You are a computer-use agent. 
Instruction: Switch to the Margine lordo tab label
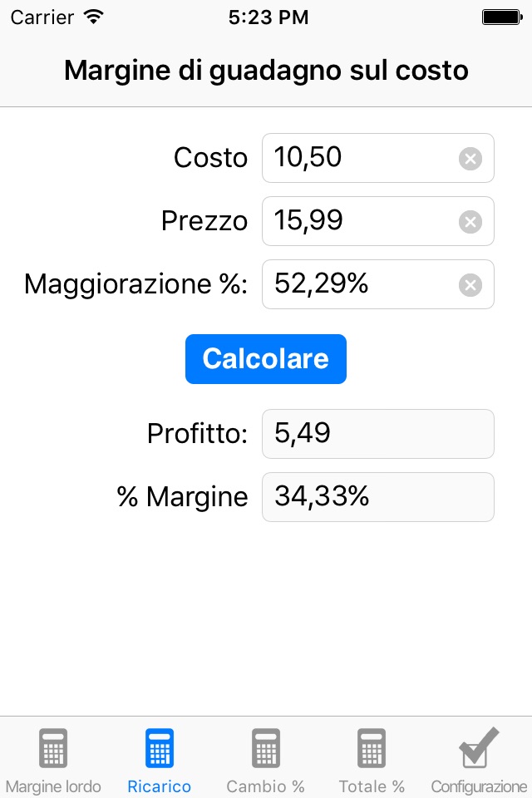click(53, 786)
